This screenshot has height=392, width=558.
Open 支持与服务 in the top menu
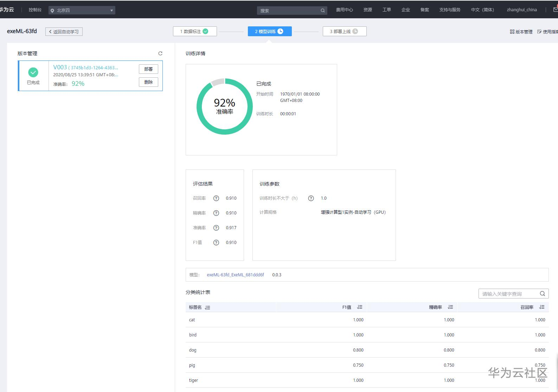click(450, 10)
